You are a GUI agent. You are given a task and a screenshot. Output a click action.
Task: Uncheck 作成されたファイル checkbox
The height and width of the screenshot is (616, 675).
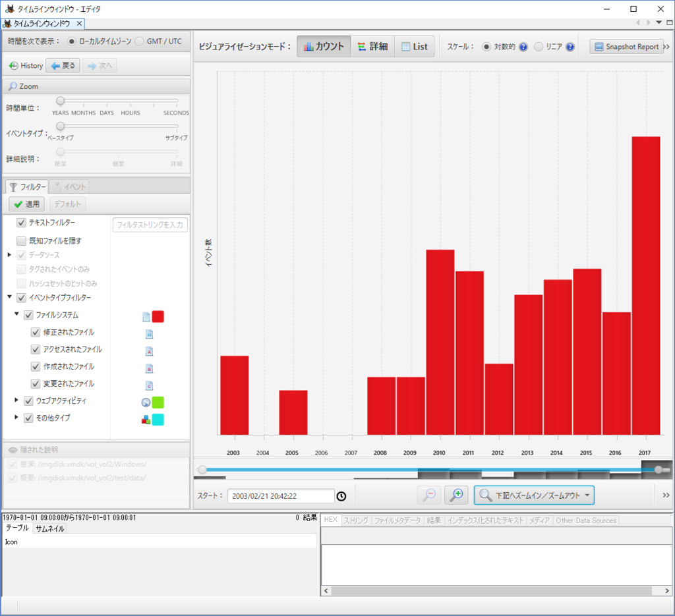coord(36,366)
